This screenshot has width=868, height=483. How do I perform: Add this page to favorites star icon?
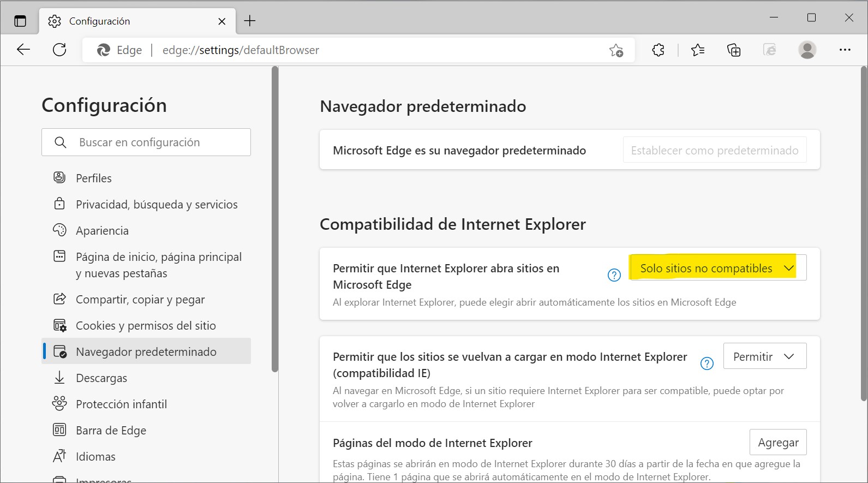pyautogui.click(x=616, y=50)
